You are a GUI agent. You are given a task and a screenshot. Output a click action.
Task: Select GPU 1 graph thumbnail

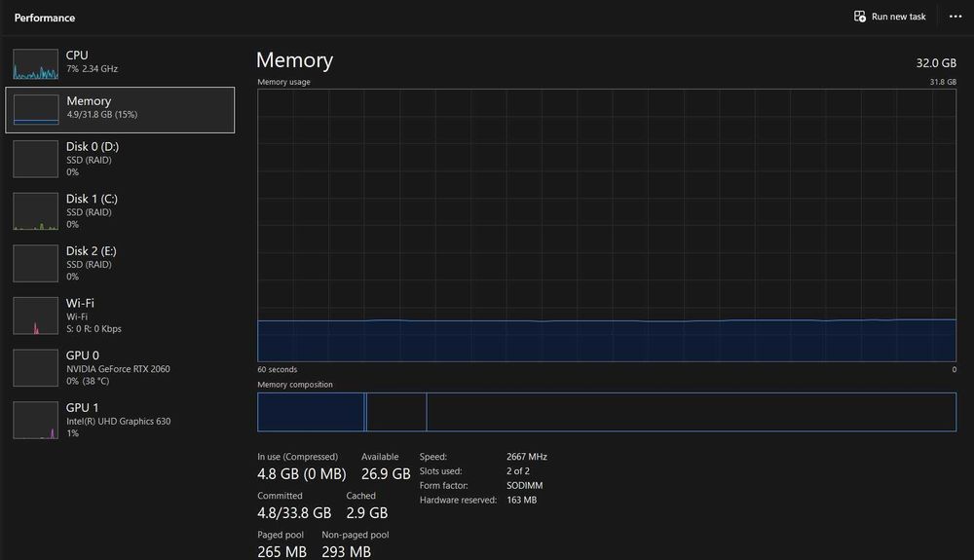click(36, 421)
